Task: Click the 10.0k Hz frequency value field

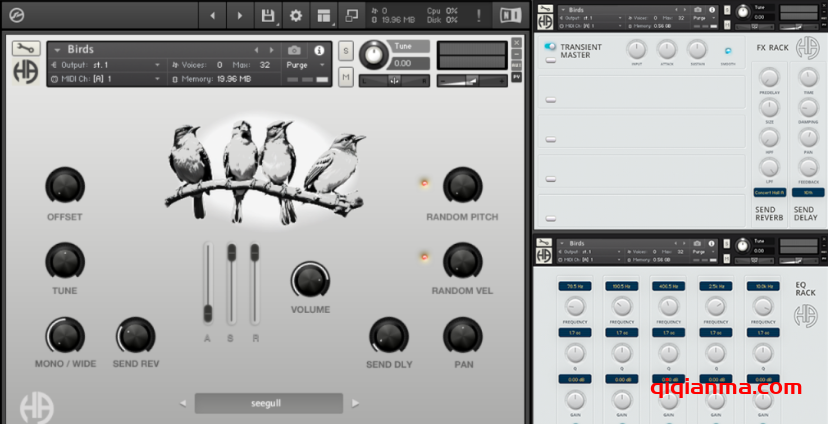Action: tap(763, 286)
